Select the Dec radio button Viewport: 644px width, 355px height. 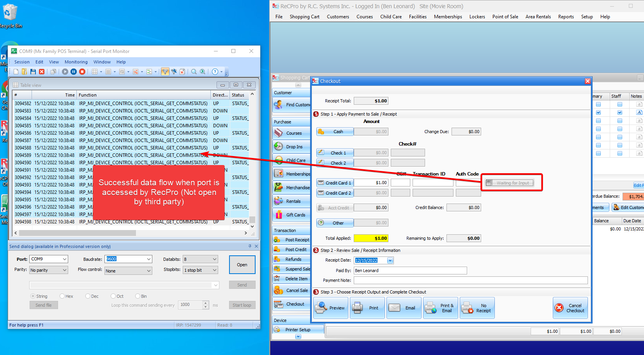coord(88,296)
